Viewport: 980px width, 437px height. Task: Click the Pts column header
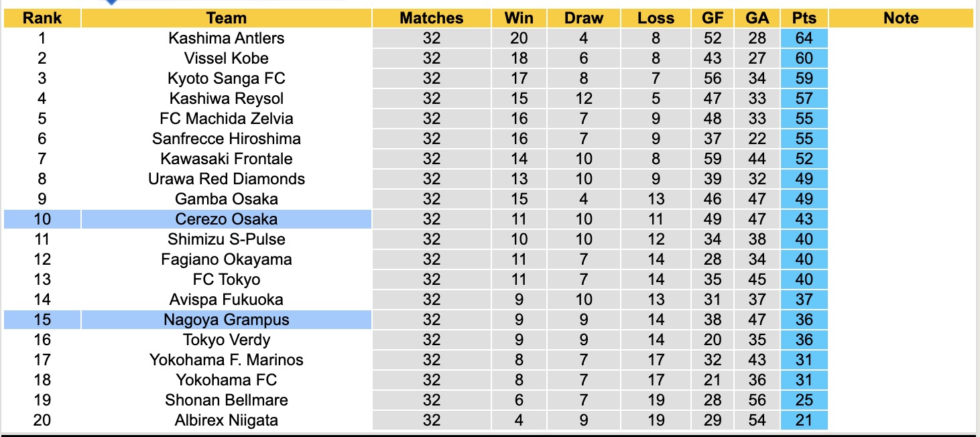click(804, 18)
